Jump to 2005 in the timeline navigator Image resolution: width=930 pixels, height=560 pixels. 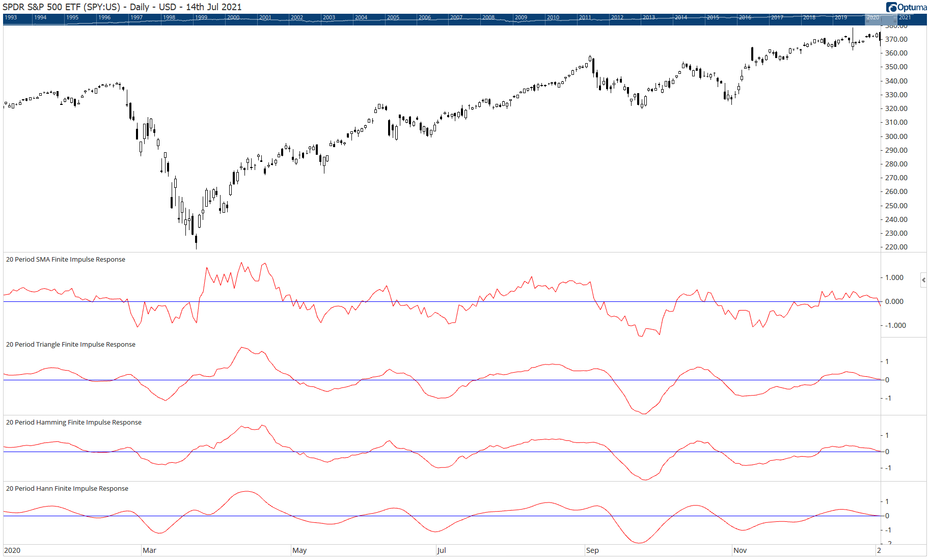(x=393, y=17)
